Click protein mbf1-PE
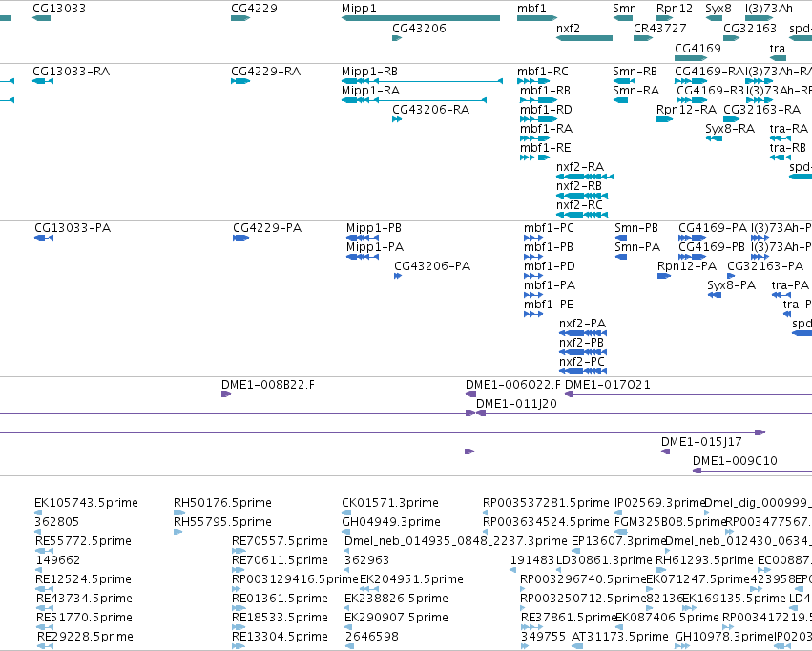This screenshot has width=812, height=651. (x=549, y=304)
